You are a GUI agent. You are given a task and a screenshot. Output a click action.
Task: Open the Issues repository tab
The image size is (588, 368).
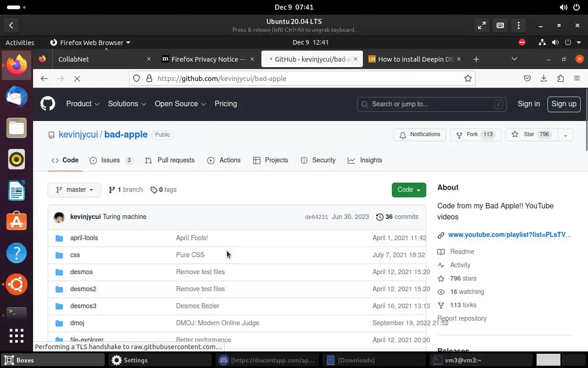(111, 161)
